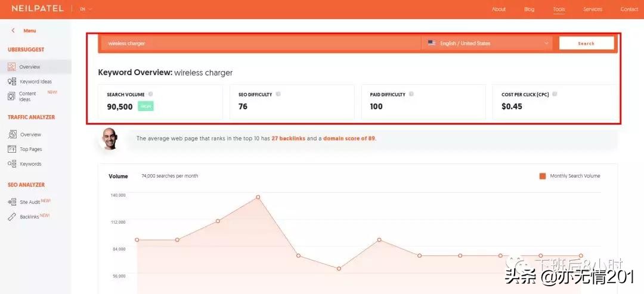
Task: Click the Menu label in sidebar
Action: click(30, 31)
